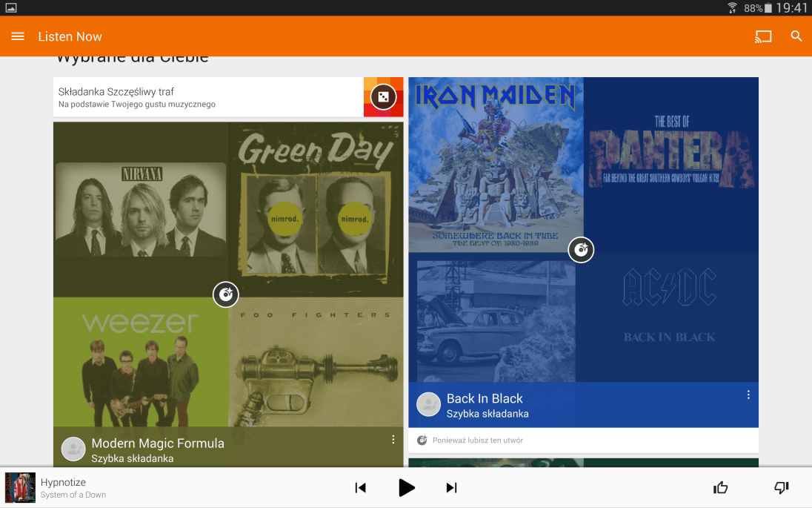Check the Wi-Fi status icon

click(x=732, y=7)
